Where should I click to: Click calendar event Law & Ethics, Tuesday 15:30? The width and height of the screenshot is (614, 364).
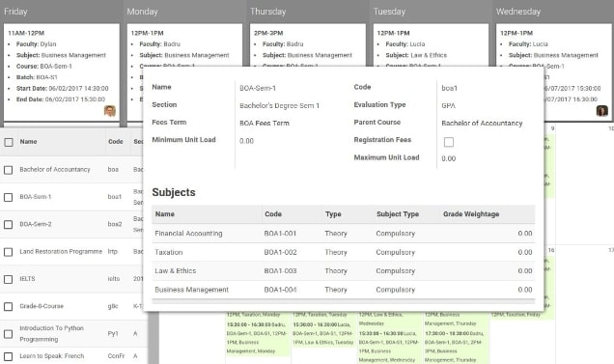click(323, 333)
